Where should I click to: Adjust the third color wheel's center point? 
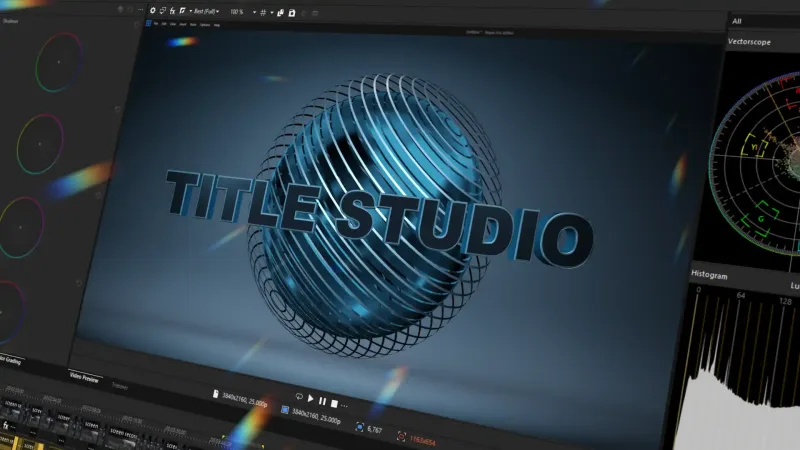pos(20,227)
